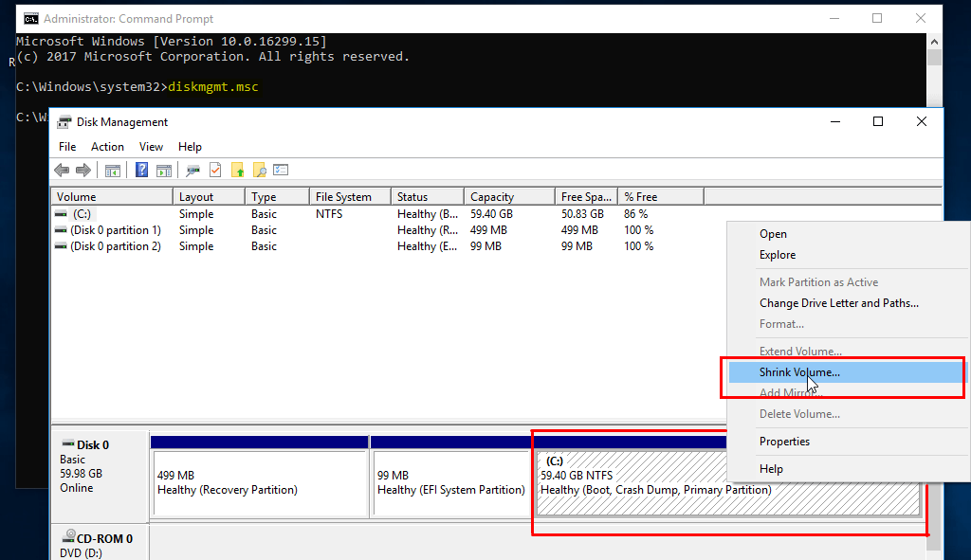Screen dimensions: 971x560
Task: Click the 499 MB capacity cell in volume list
Action: [488, 230]
